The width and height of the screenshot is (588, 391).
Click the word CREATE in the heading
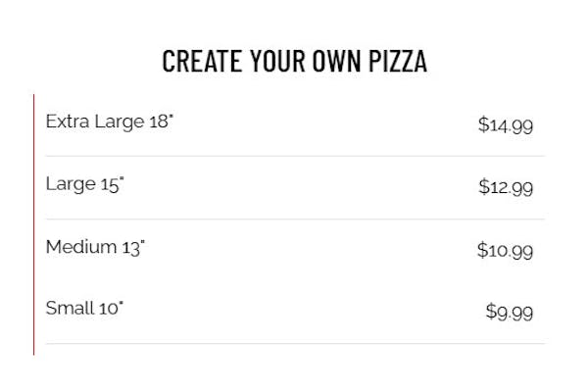(x=202, y=61)
